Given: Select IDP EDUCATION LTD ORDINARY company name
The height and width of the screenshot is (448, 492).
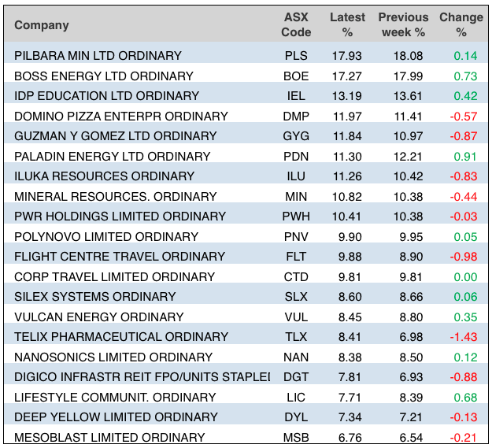Looking at the screenshot, I should pyautogui.click(x=106, y=96).
